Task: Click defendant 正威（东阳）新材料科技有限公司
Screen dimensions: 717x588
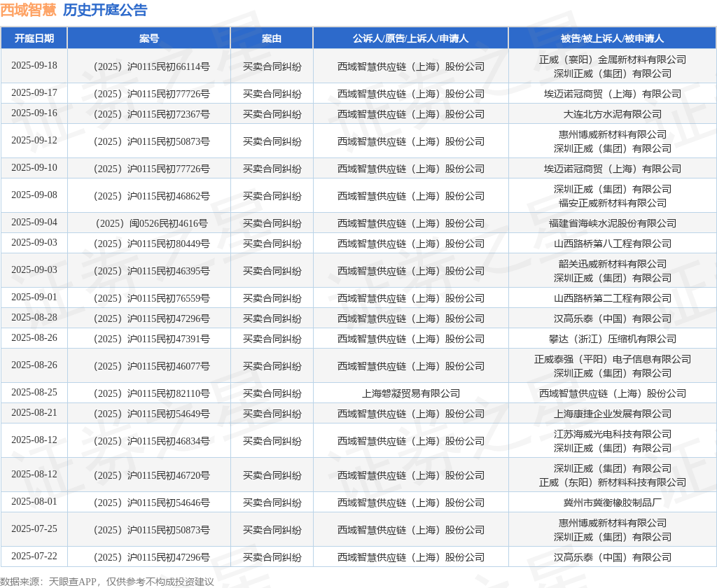Action: coord(612,482)
